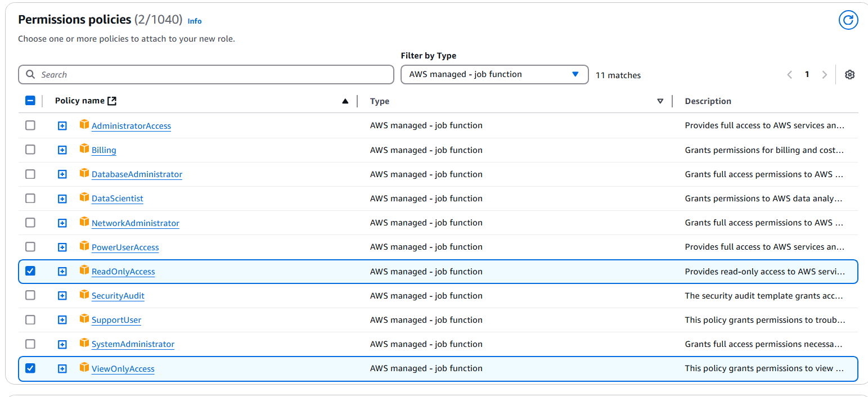
Task: Open the NetworkAdministrator policy link
Action: pos(135,223)
